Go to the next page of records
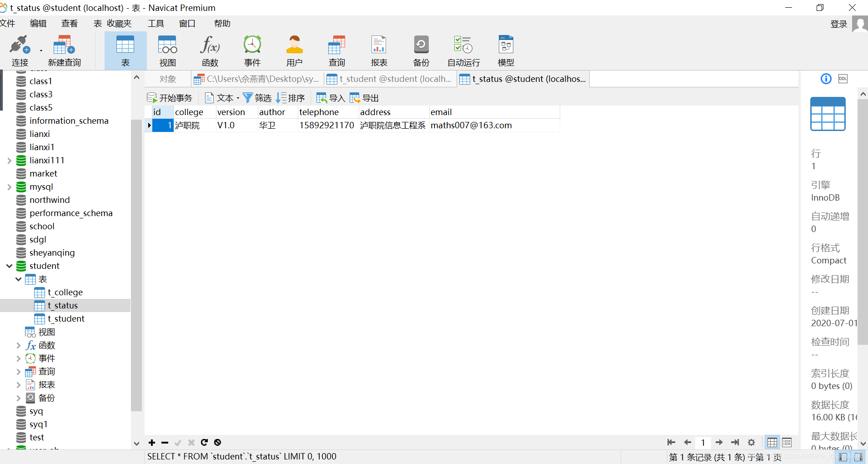Viewport: 868px width, 464px height. click(x=719, y=442)
